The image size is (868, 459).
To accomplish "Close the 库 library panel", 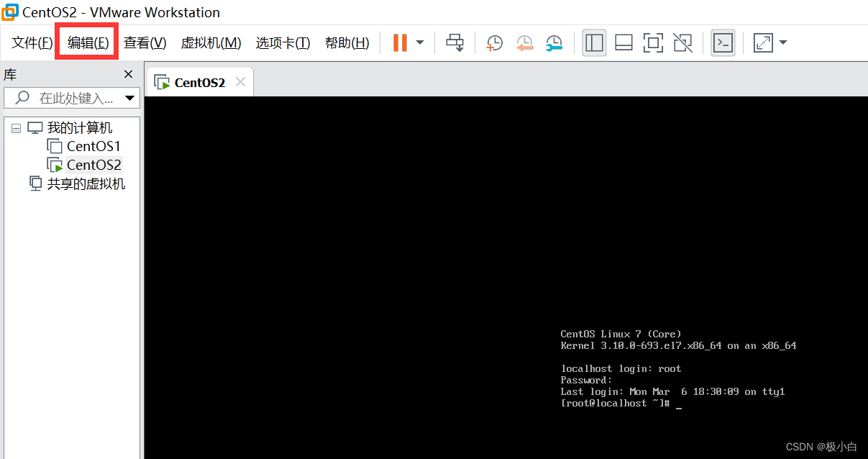I will 129,74.
